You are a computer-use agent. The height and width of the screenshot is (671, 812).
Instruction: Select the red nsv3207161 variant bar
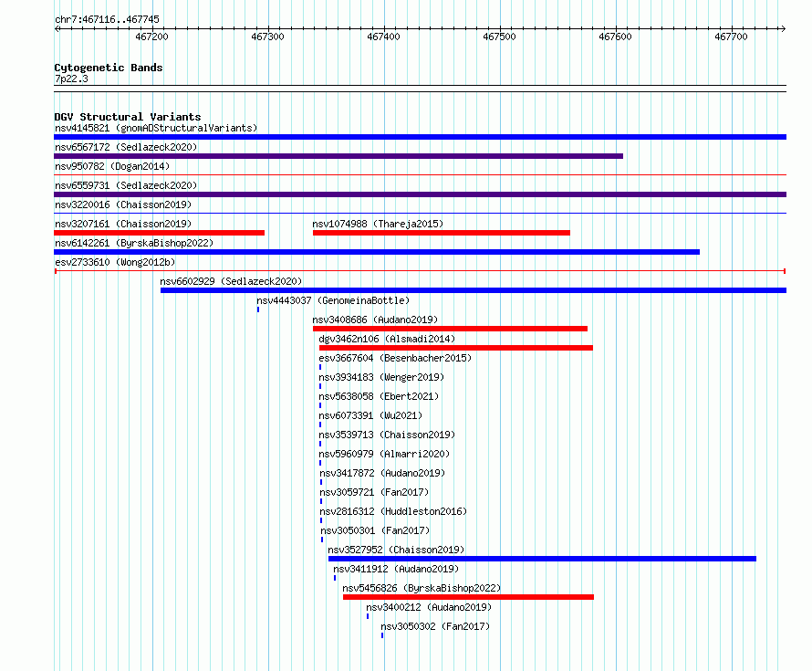[x=159, y=233]
